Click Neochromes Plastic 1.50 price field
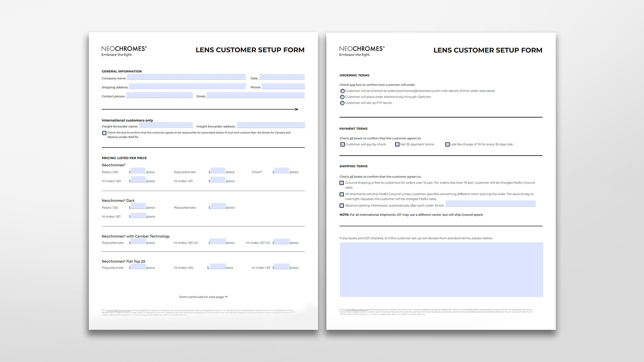644x362 pixels. point(138,171)
